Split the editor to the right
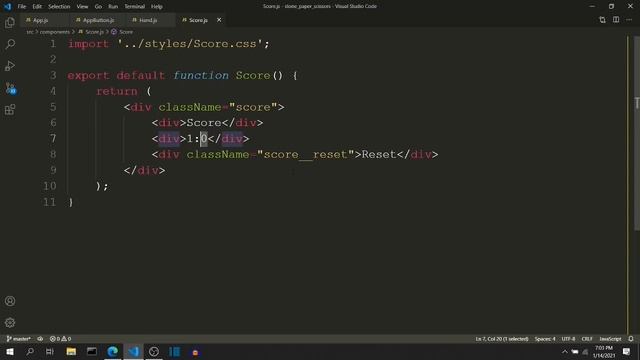640x360 pixels. [616, 20]
